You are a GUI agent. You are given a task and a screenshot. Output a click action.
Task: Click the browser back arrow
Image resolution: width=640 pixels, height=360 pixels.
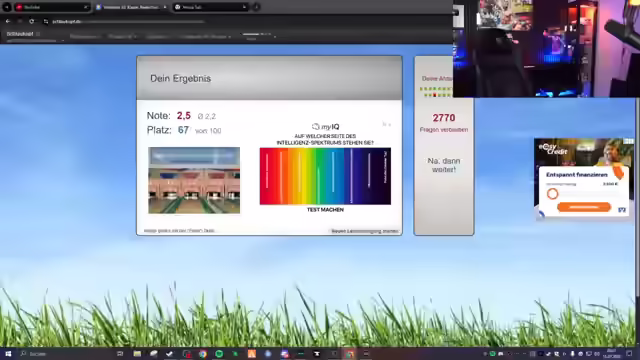(8, 21)
